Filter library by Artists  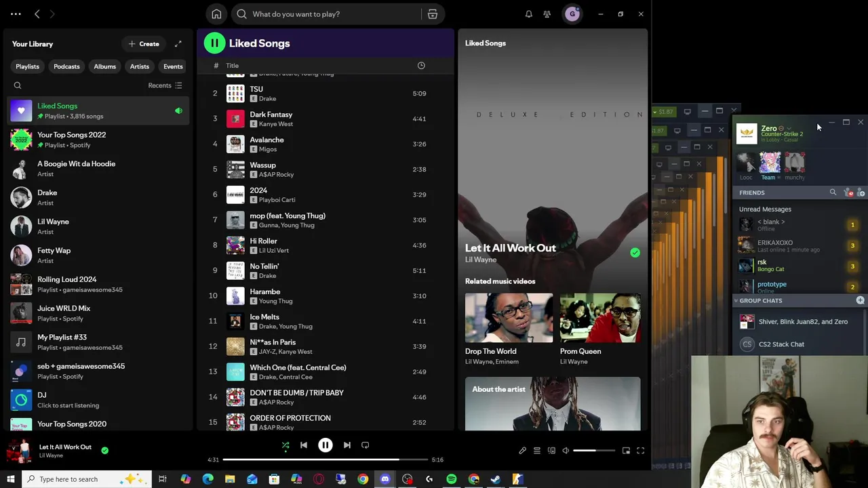click(x=139, y=66)
